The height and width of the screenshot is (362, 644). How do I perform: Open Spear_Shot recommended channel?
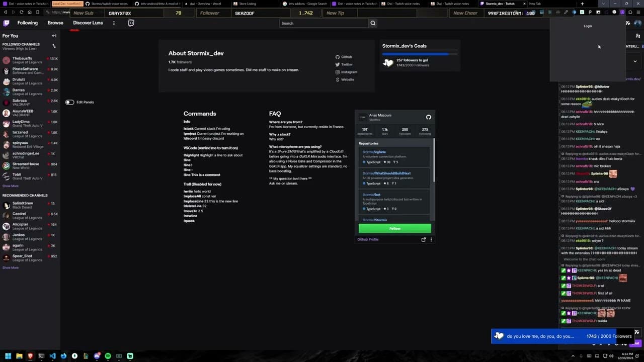pos(30,258)
